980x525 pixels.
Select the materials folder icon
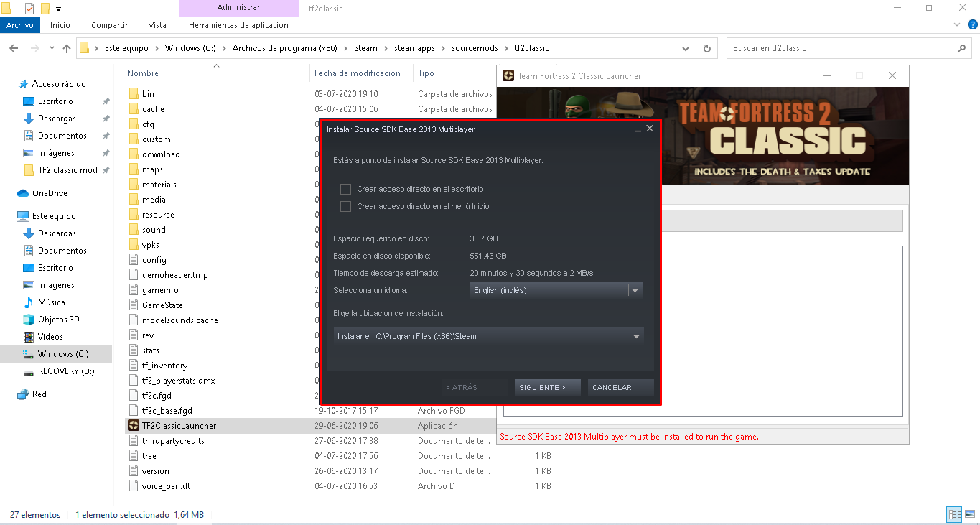click(133, 185)
